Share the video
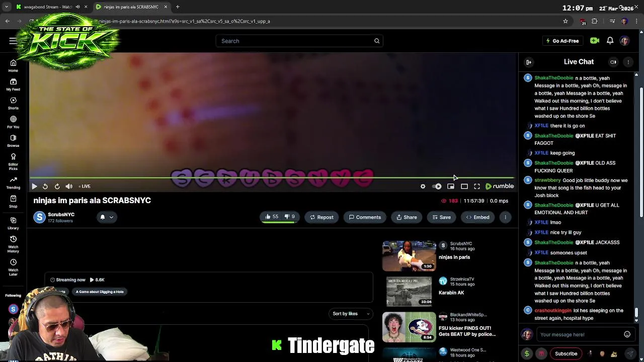 tap(407, 217)
